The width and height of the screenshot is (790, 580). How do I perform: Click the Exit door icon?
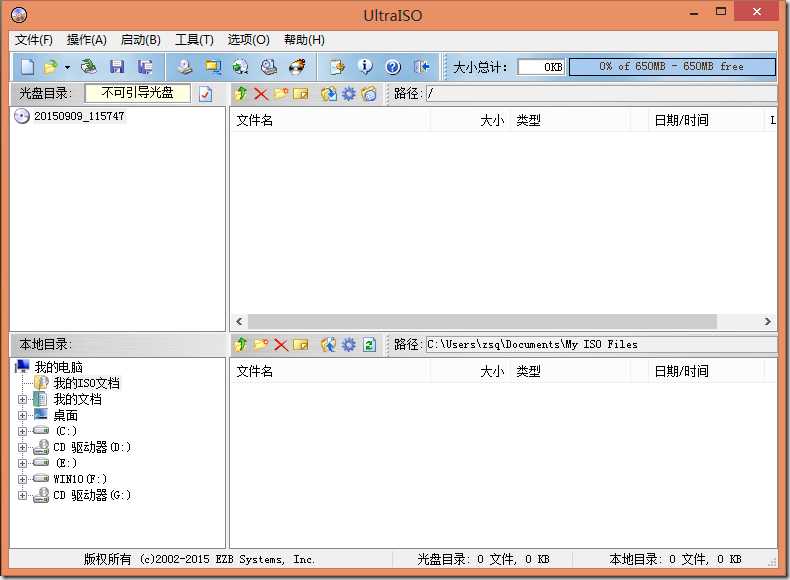pos(421,67)
